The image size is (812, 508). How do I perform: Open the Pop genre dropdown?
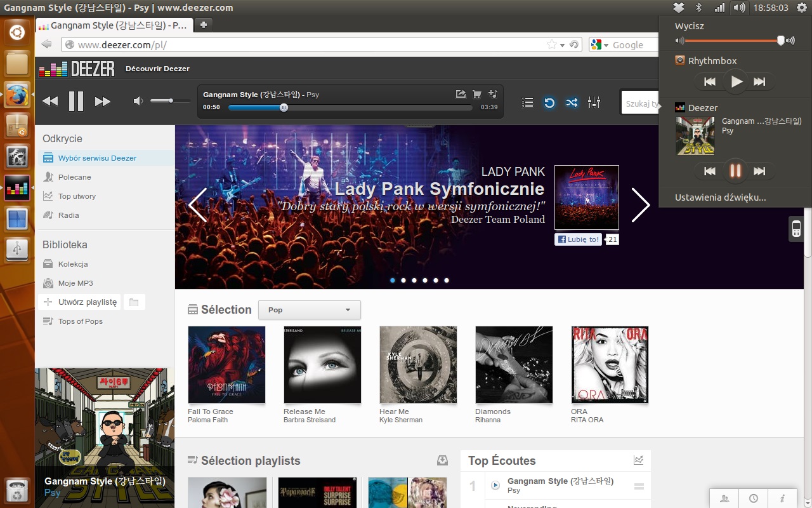(x=310, y=310)
